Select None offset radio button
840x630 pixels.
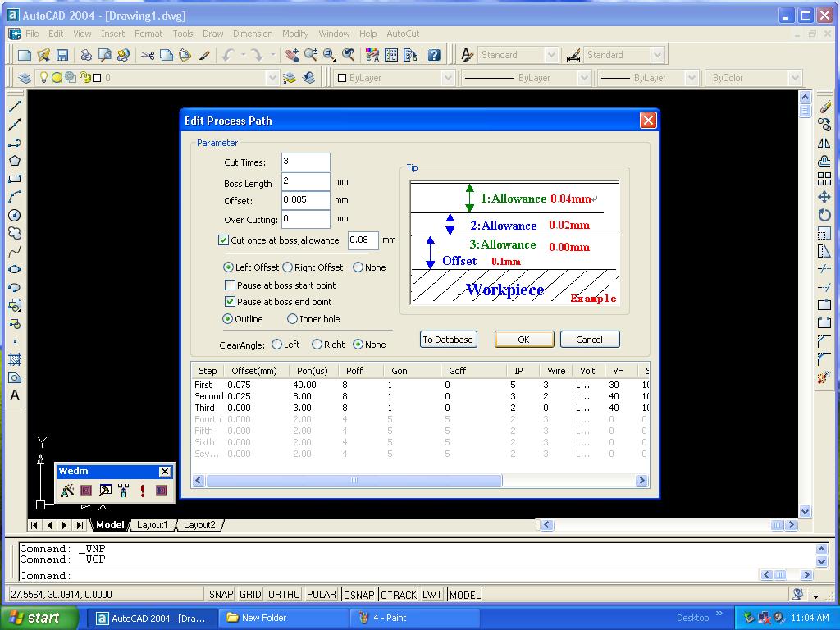[x=358, y=267]
